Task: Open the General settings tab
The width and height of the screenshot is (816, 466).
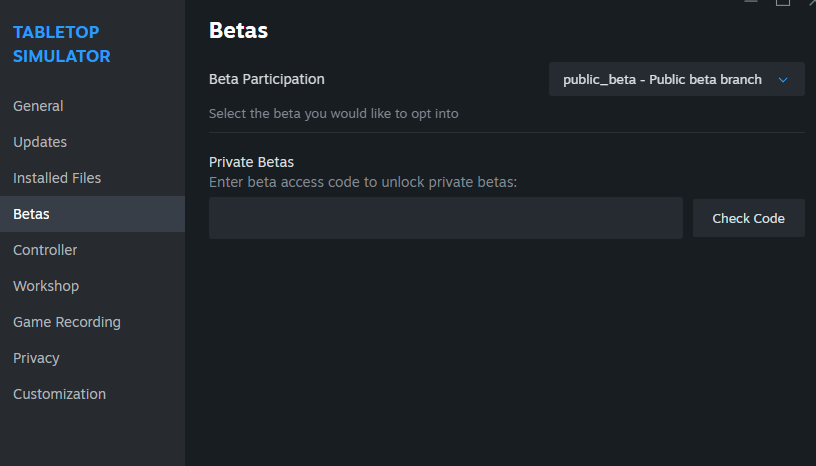Action: pyautogui.click(x=38, y=106)
